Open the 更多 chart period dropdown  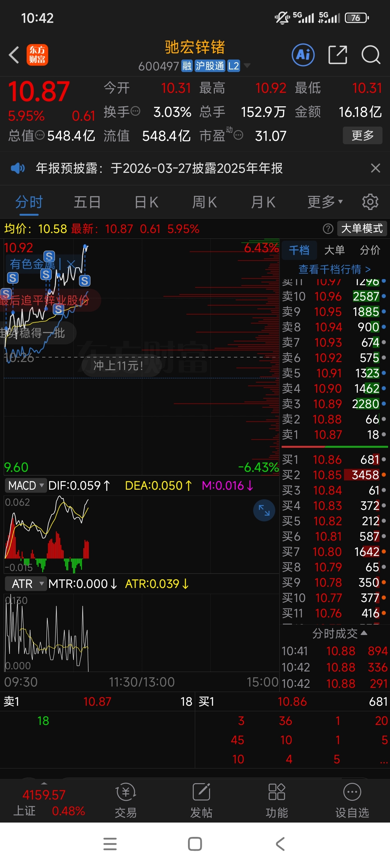click(x=325, y=202)
